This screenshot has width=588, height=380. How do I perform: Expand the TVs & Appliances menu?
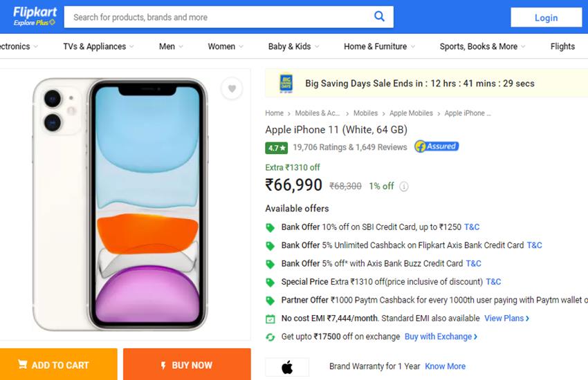pyautogui.click(x=98, y=46)
